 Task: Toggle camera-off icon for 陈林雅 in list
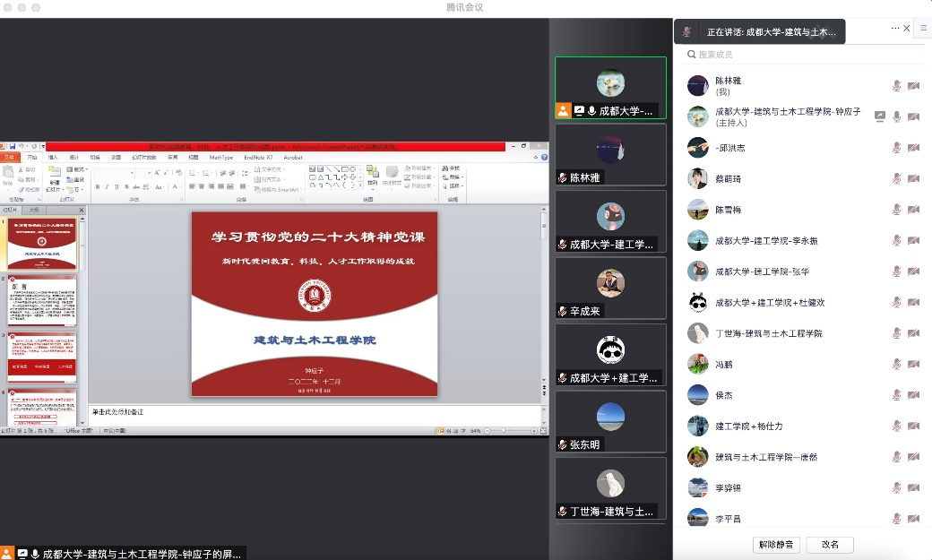[913, 86]
